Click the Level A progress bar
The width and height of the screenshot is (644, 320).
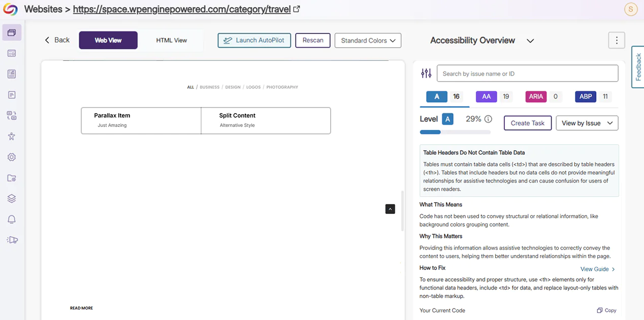click(x=455, y=132)
